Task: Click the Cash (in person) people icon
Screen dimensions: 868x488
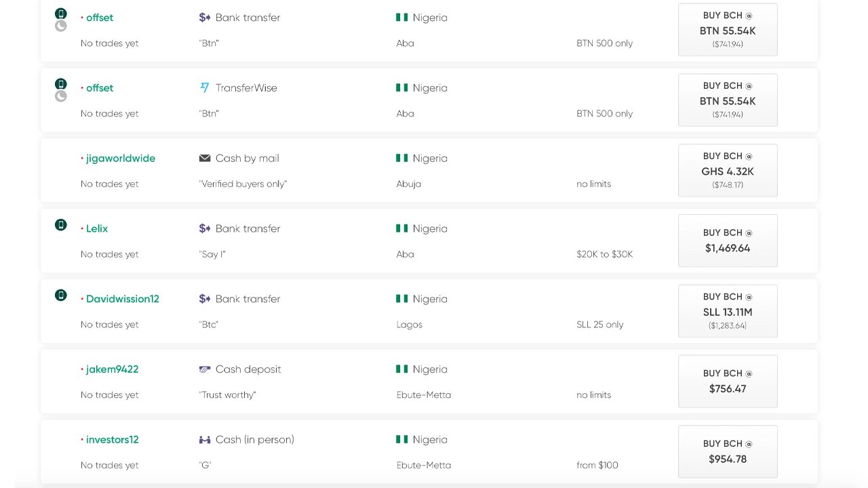Action: pos(204,440)
